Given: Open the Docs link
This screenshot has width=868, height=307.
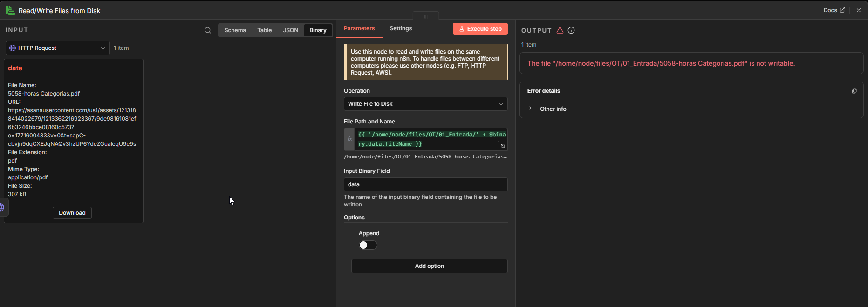Looking at the screenshot, I should 834,10.
